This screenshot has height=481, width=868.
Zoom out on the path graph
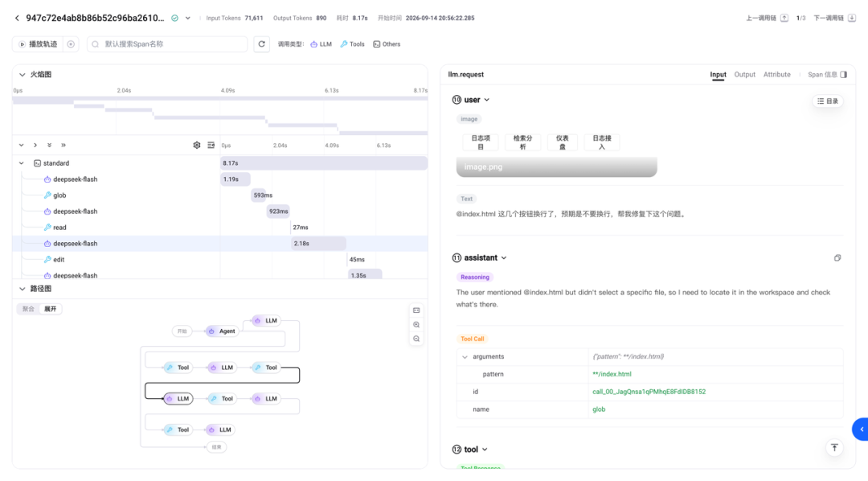[416, 339]
